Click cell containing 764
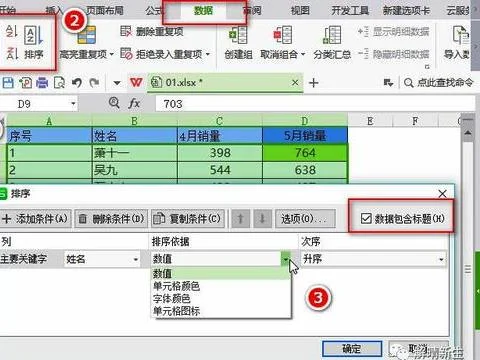 305,153
